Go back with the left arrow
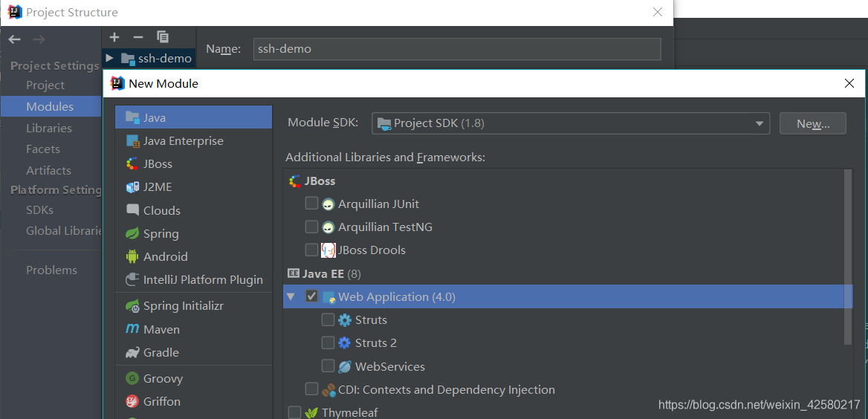Image resolution: width=868 pixels, height=419 pixels. click(14, 39)
